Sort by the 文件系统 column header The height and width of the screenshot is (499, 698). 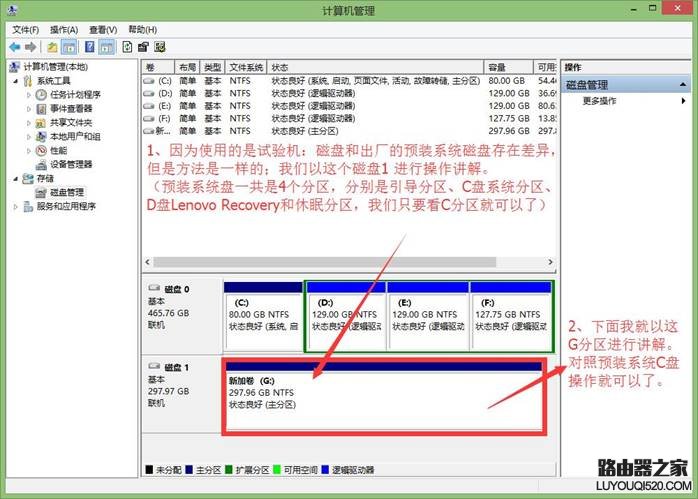pyautogui.click(x=246, y=67)
